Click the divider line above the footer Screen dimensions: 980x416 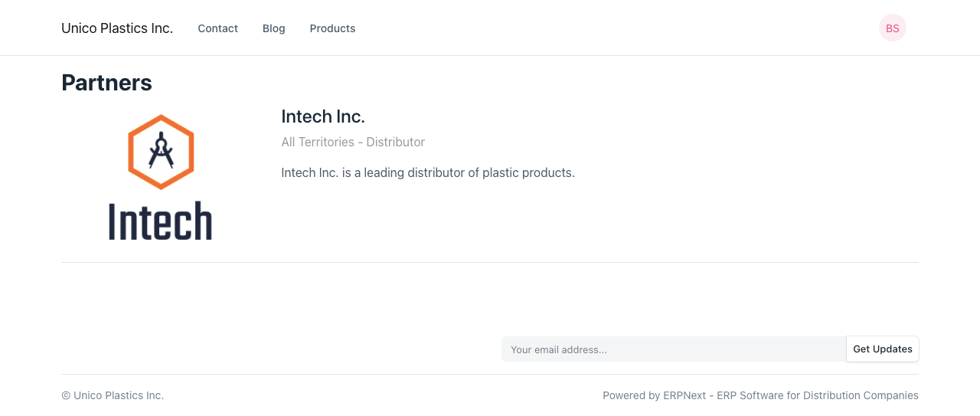[490, 375]
